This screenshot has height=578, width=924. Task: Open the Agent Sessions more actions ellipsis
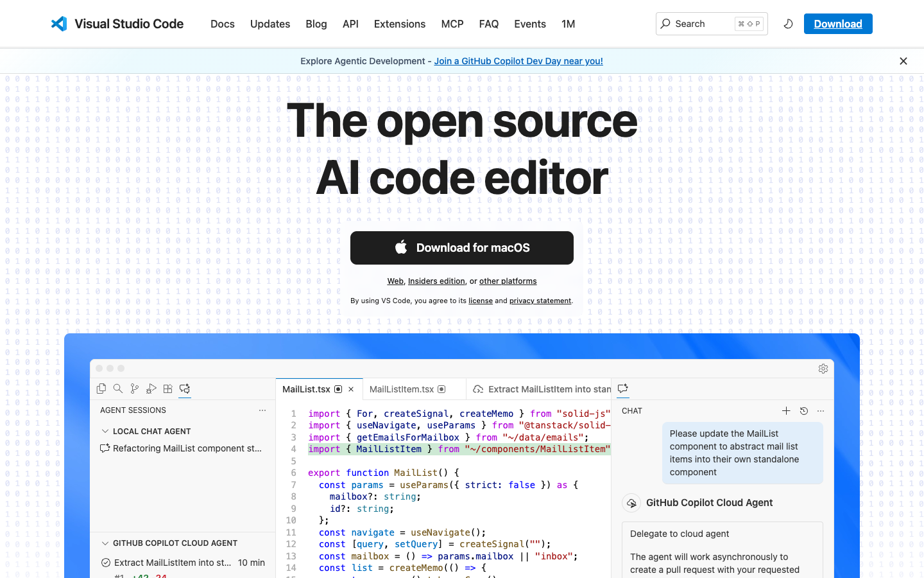pos(262,410)
